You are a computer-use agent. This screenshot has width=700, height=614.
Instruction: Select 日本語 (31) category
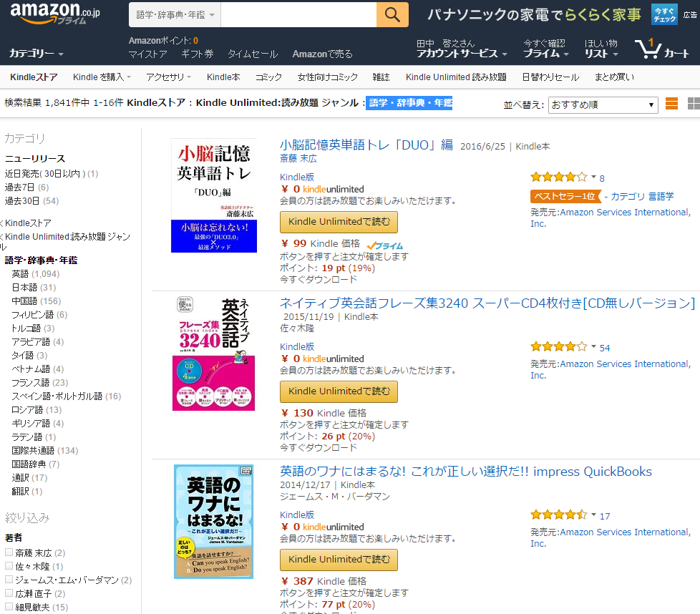pyautogui.click(x=34, y=288)
